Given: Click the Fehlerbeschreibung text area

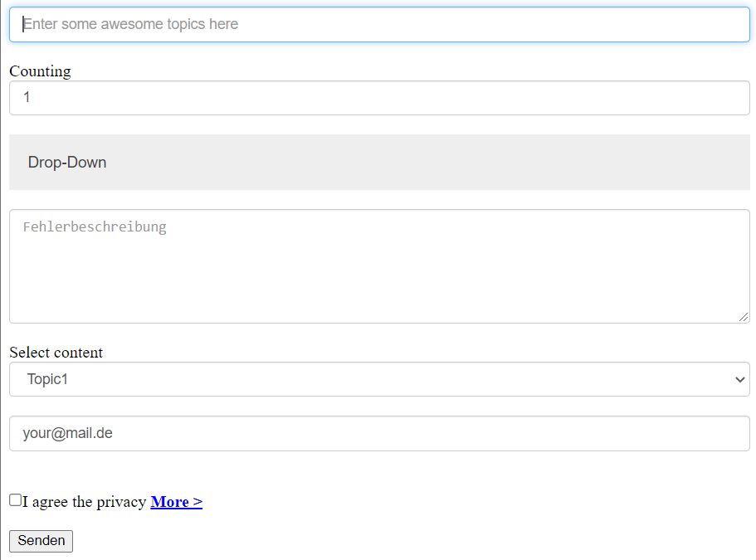Looking at the screenshot, I should click(x=379, y=266).
